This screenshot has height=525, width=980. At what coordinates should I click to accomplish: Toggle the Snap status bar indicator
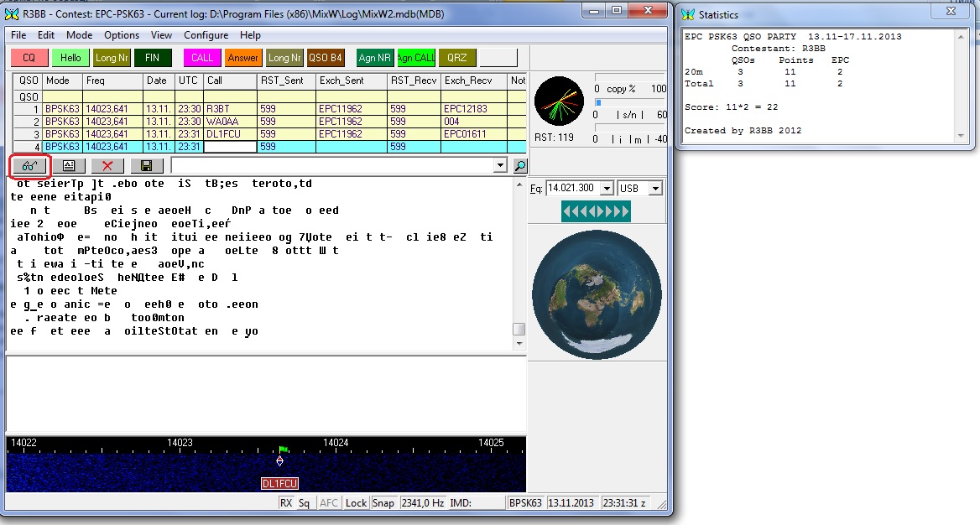pos(383,503)
